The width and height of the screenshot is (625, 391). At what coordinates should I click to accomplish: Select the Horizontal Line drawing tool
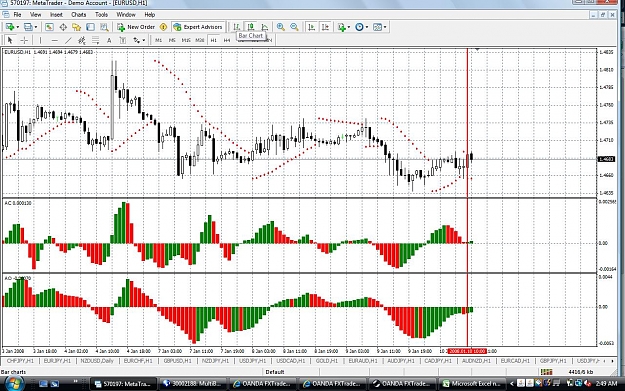(x=55, y=40)
